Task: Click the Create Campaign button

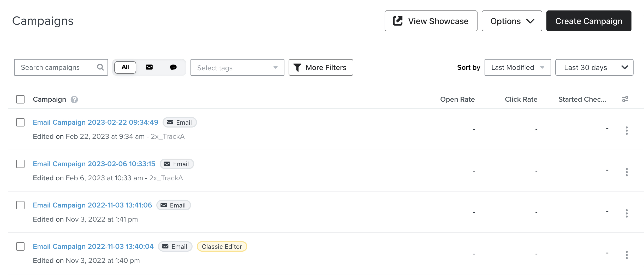Action: (x=589, y=21)
